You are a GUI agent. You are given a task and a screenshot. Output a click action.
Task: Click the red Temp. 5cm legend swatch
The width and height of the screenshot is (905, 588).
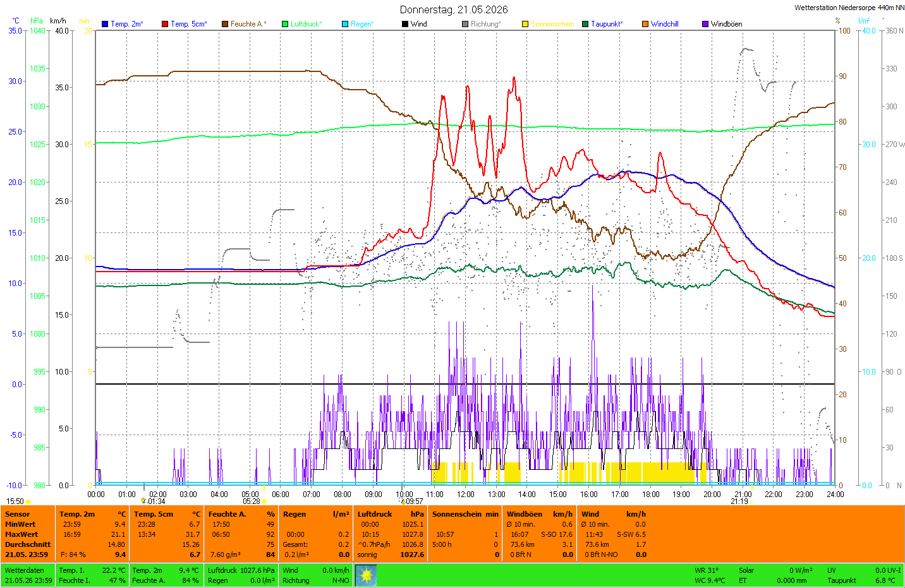165,24
